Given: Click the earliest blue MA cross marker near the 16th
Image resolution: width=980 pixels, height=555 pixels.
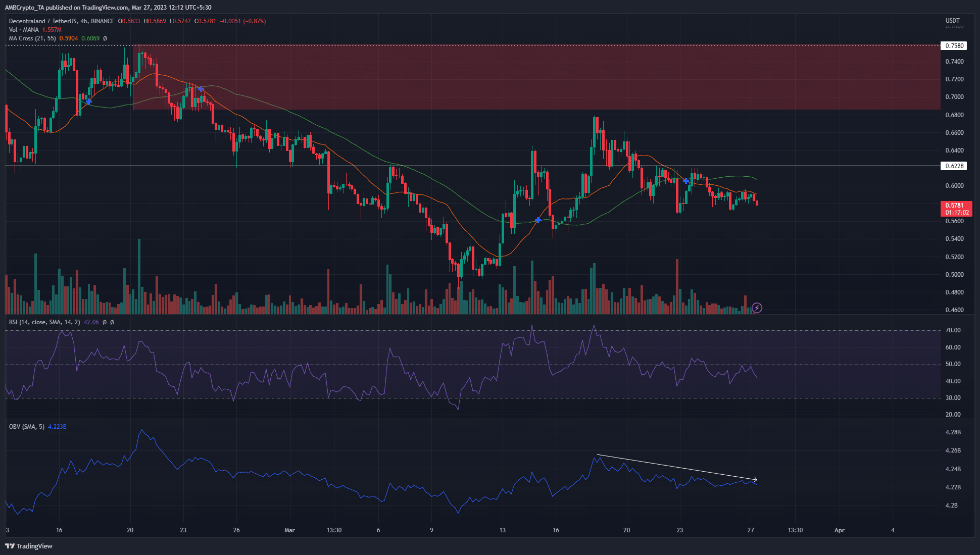Looking at the screenshot, I should point(88,102).
